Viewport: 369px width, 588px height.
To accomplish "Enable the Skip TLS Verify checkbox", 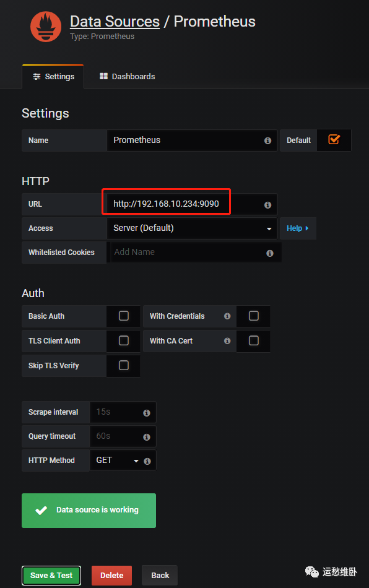I will (x=124, y=365).
